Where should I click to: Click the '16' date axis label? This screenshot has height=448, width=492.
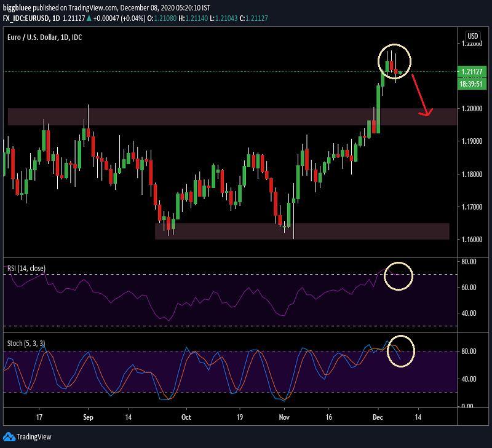tap(328, 417)
